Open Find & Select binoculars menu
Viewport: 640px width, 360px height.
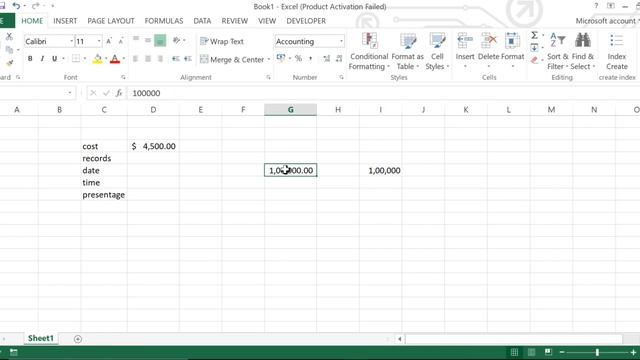[x=583, y=51]
